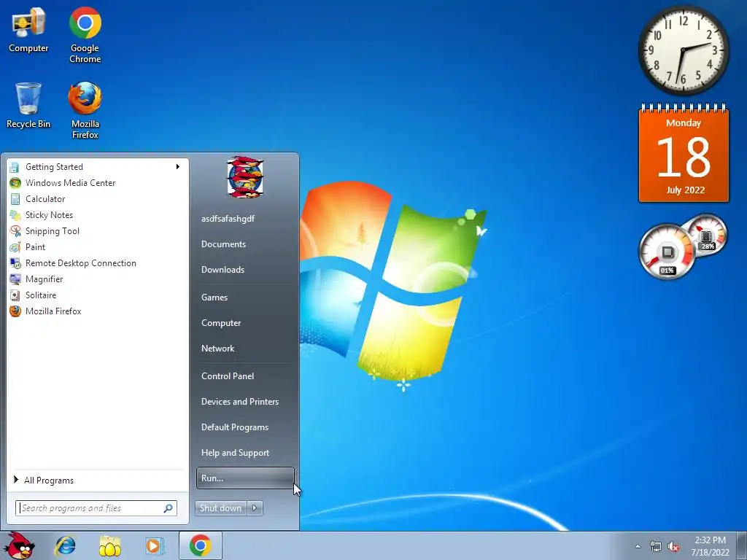Open Help and Support

click(x=235, y=453)
